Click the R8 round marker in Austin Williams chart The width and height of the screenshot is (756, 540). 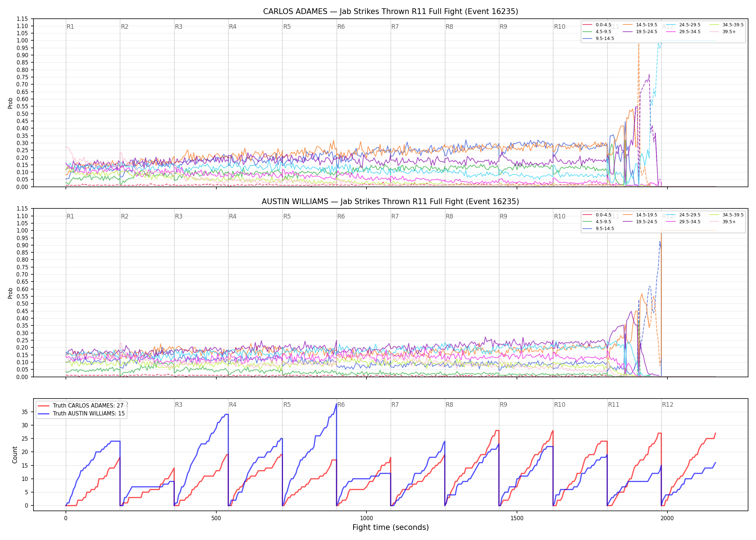[449, 216]
